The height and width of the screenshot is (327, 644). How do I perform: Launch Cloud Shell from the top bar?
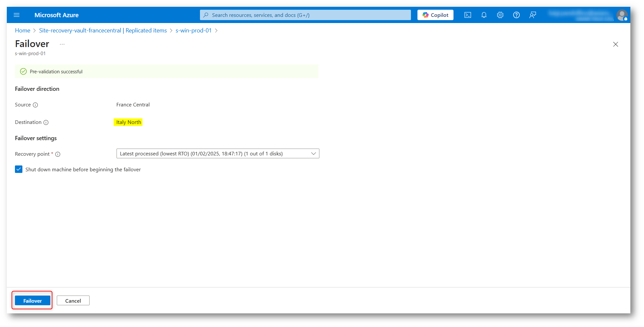click(468, 15)
